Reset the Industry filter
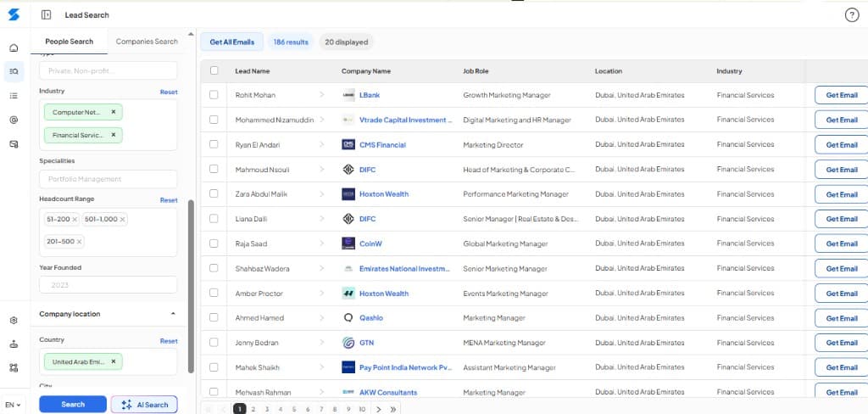 pos(169,92)
